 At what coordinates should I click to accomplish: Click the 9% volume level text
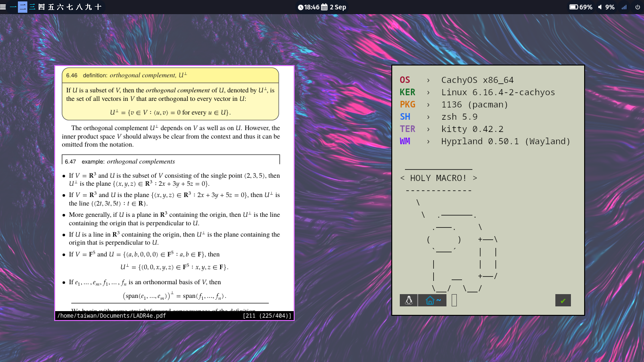[610, 7]
